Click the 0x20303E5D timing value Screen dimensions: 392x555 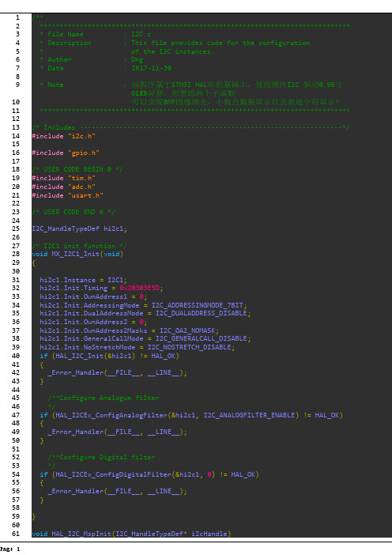coord(139,288)
